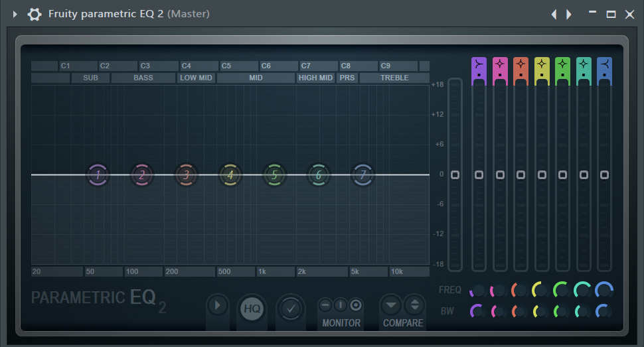The width and height of the screenshot is (644, 347).
Task: Toggle HQ high quality mode
Action: click(252, 309)
